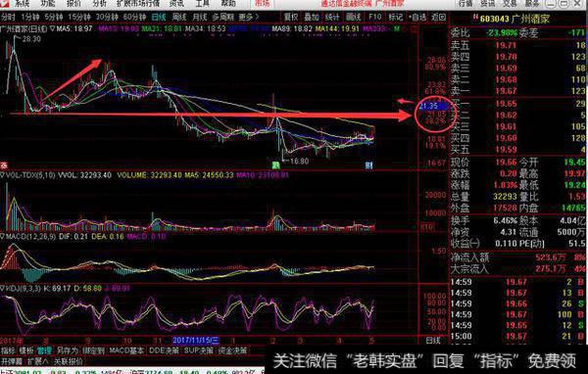Viewport: 588px width, 374px height.
Task: Open the 分析 menu
Action: [99, 3]
